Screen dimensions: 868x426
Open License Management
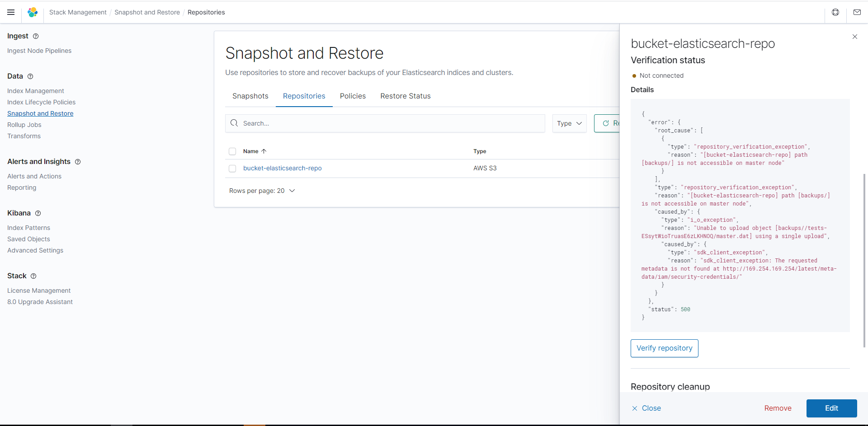point(39,290)
